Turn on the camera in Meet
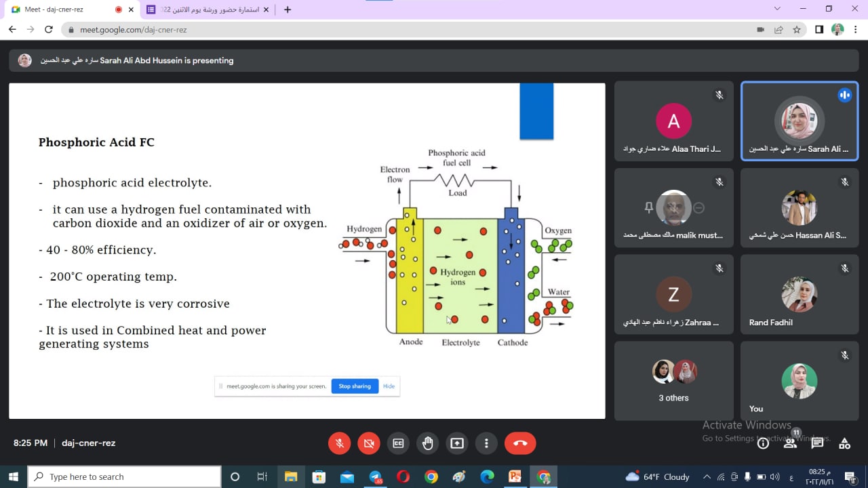Viewport: 868px width, 488px height. click(x=369, y=443)
